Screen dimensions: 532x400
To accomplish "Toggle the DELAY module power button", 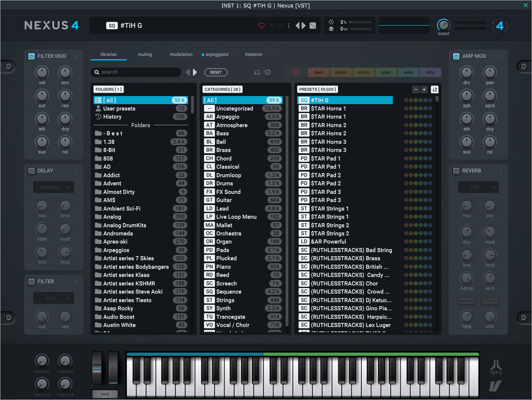I will (x=32, y=171).
